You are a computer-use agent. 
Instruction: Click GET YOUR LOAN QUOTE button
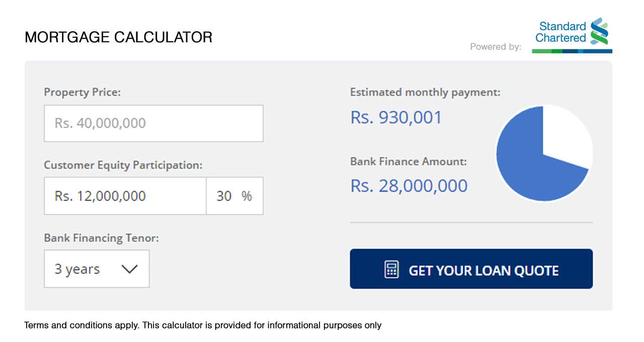click(471, 269)
